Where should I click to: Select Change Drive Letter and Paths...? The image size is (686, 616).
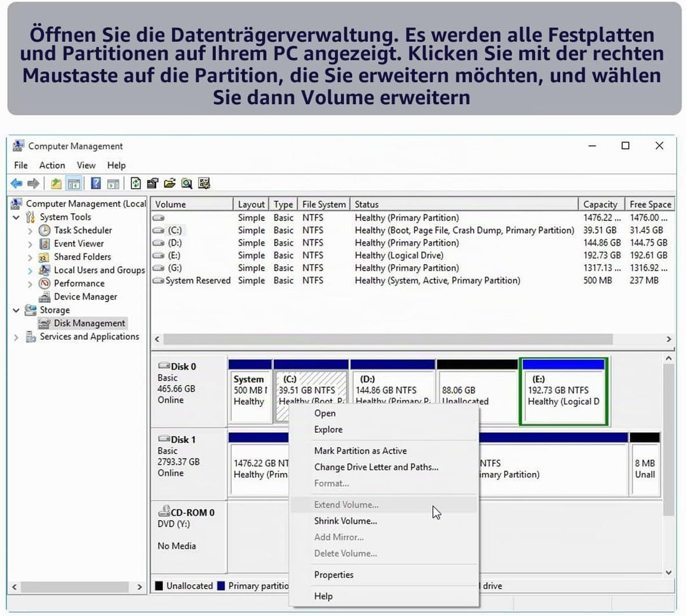(x=384, y=467)
